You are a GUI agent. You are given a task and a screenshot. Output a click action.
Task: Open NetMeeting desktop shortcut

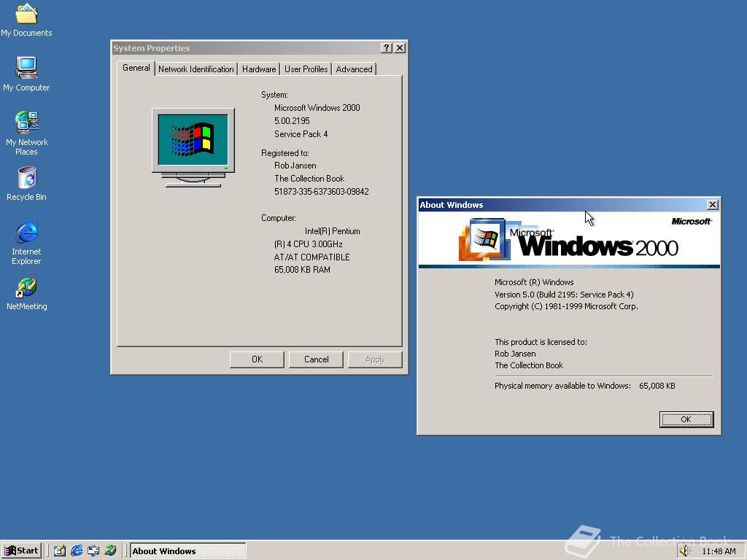[27, 295]
